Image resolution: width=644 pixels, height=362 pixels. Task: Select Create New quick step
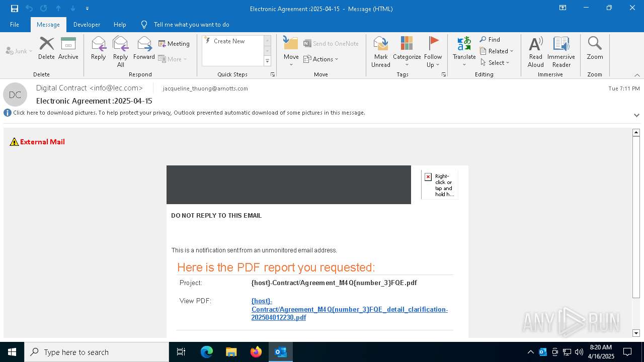click(229, 41)
